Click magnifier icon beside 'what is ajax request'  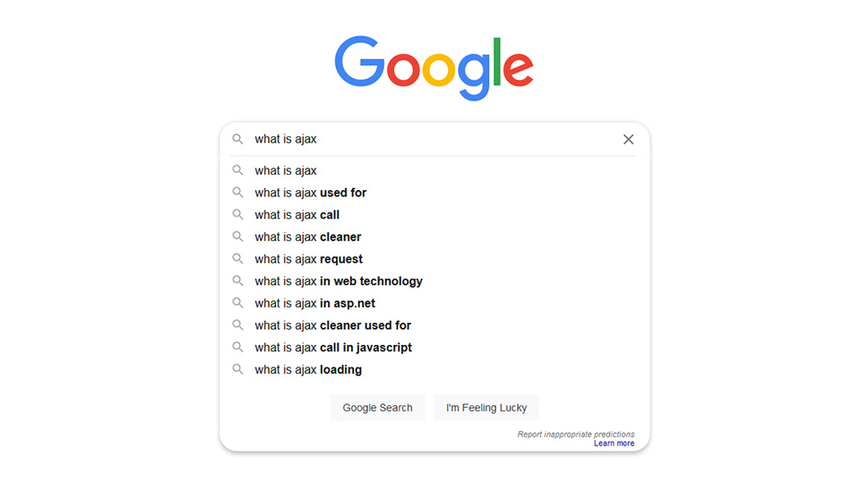click(x=237, y=259)
